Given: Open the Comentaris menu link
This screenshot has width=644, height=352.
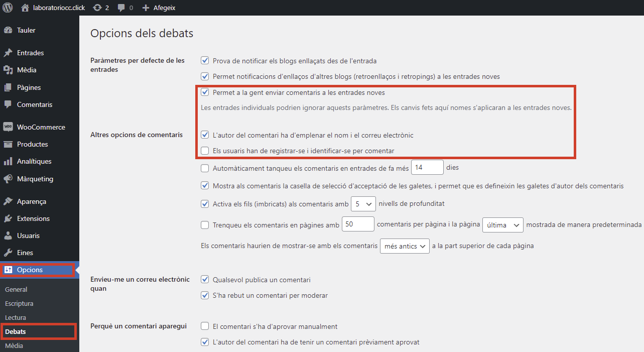Looking at the screenshot, I should pyautogui.click(x=35, y=104).
